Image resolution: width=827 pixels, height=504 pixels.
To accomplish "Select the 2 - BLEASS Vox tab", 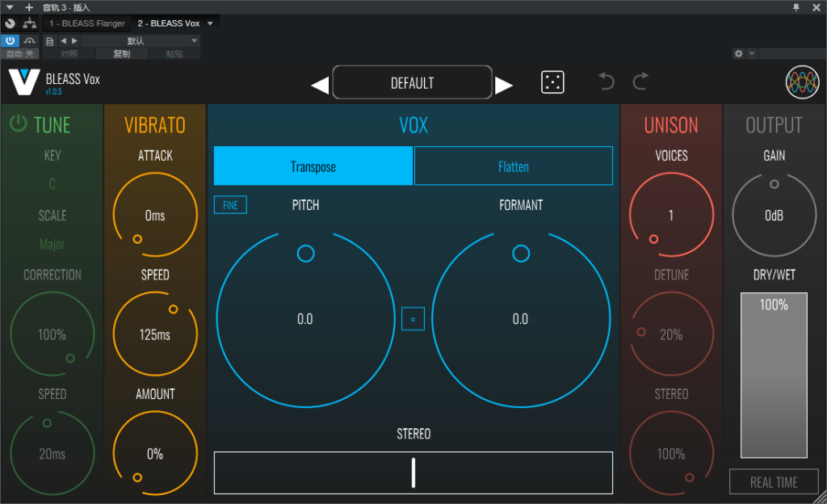I will 169,23.
